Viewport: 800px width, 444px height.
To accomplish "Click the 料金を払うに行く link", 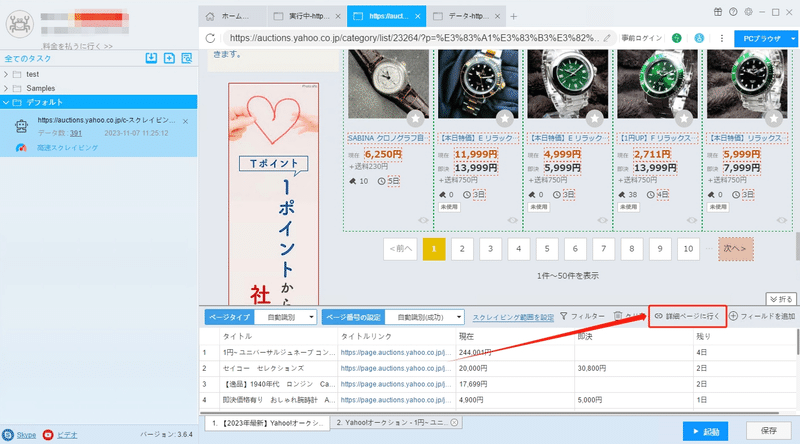I will (78, 46).
